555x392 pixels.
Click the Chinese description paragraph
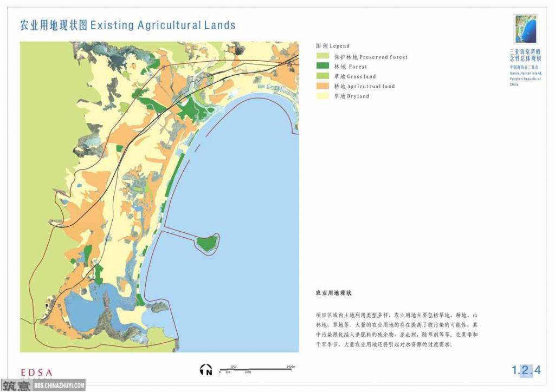click(396, 329)
